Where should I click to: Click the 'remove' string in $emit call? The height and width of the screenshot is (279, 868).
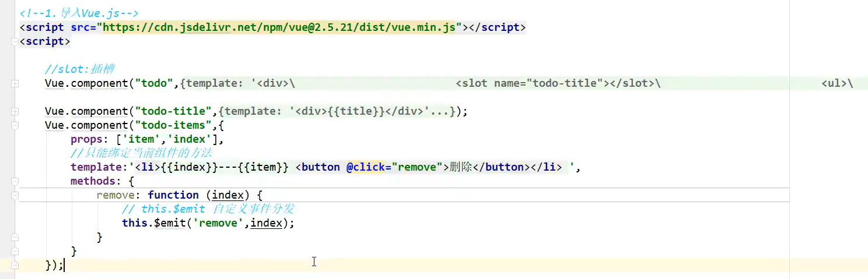pos(219,223)
